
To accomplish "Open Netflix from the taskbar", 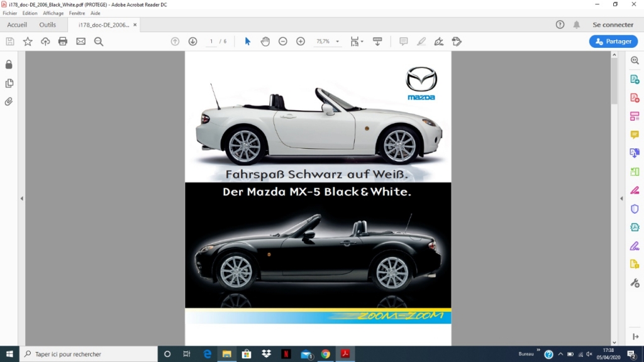I will [286, 354].
